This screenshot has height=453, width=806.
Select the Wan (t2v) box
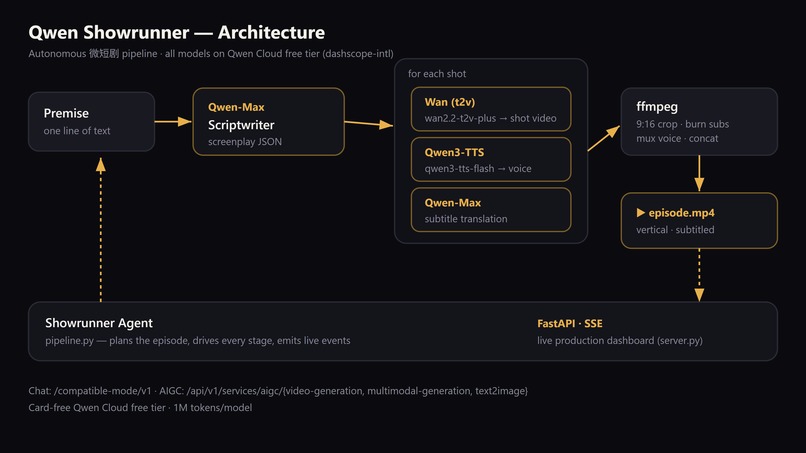coord(491,109)
